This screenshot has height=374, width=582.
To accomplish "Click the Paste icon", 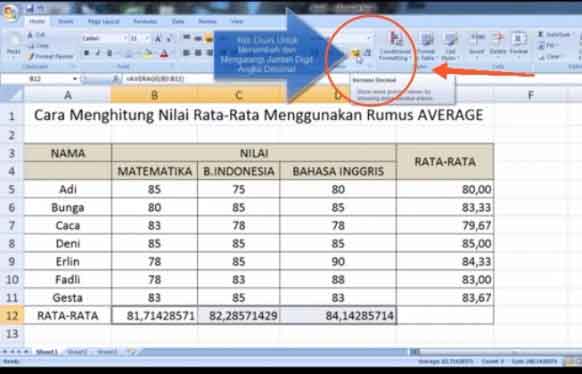I will (14, 46).
